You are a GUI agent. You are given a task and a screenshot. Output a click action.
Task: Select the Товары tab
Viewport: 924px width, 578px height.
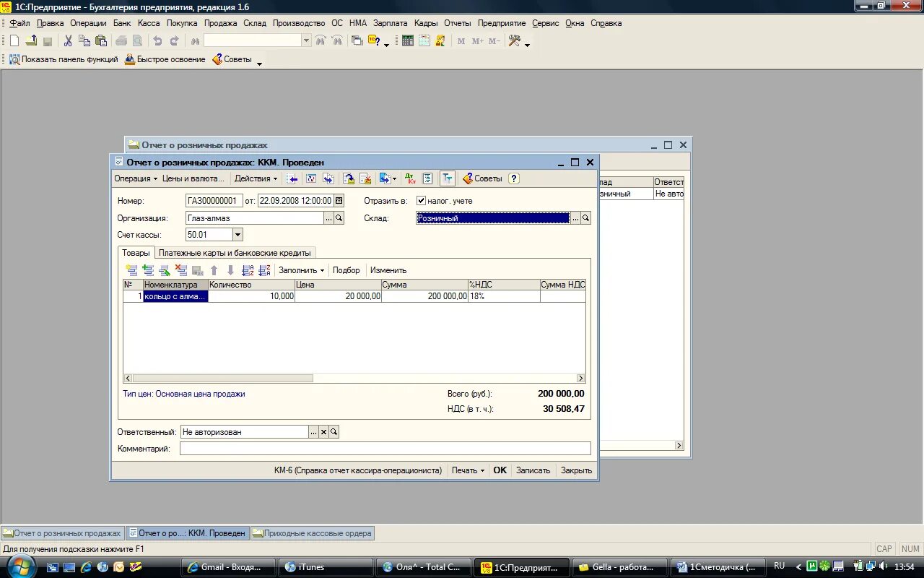click(x=136, y=253)
